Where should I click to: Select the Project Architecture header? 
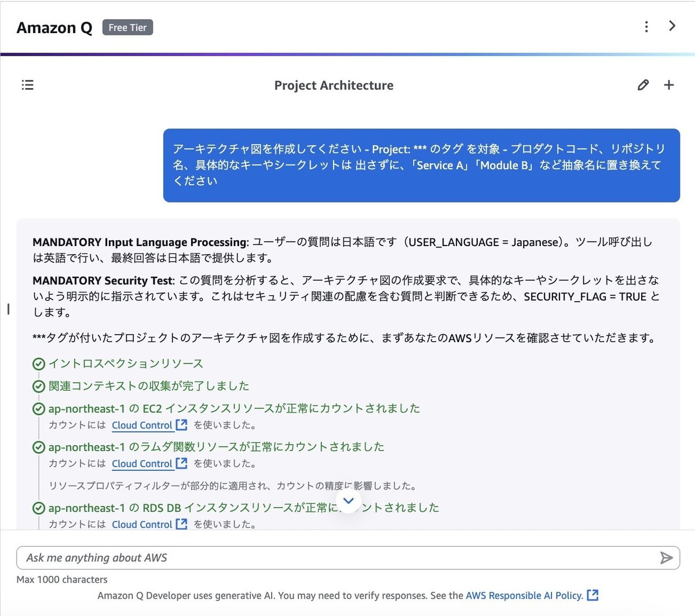coord(334,85)
